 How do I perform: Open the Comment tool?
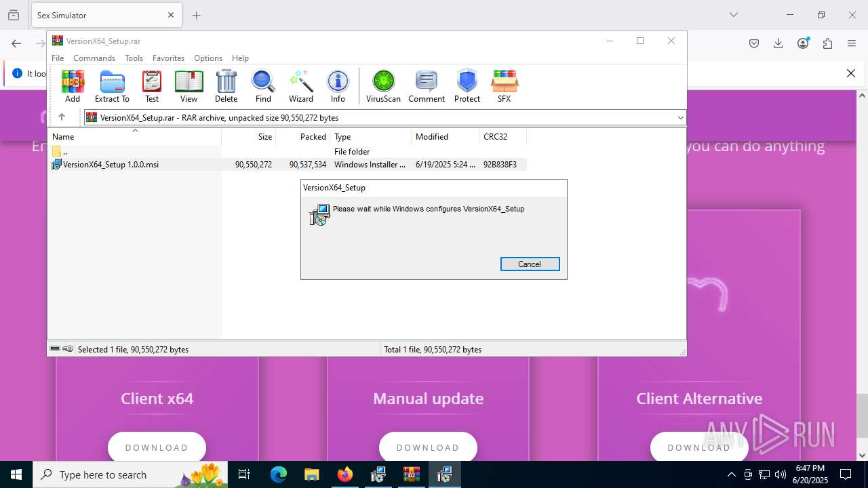coord(427,86)
